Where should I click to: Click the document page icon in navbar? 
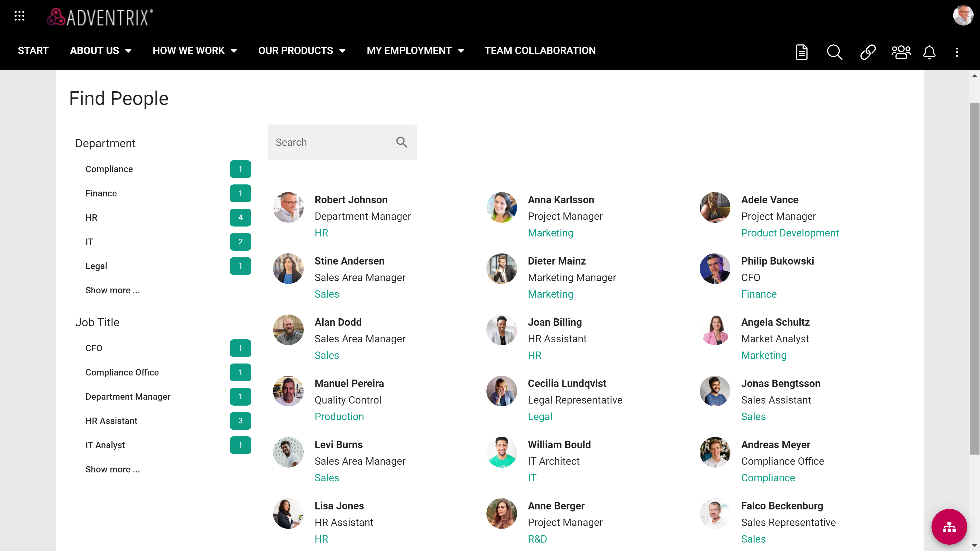(802, 52)
